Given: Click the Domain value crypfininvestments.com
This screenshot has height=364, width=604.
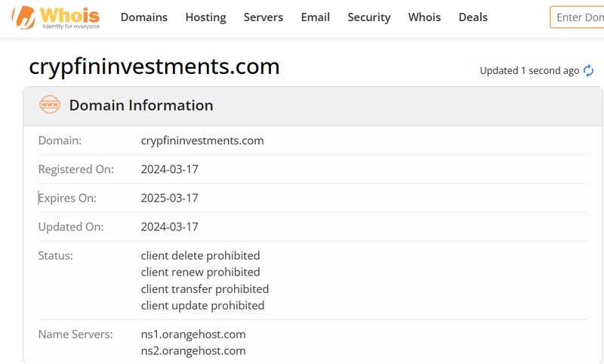Looking at the screenshot, I should pyautogui.click(x=202, y=140).
